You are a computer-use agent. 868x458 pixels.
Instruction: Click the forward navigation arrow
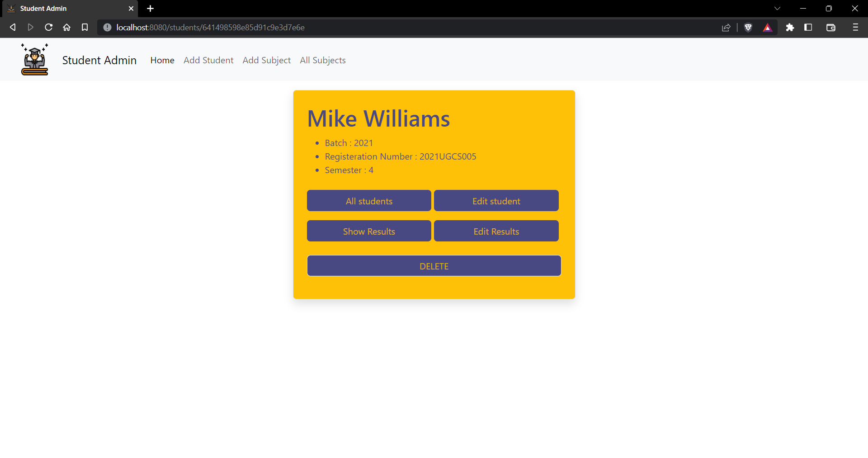point(30,27)
